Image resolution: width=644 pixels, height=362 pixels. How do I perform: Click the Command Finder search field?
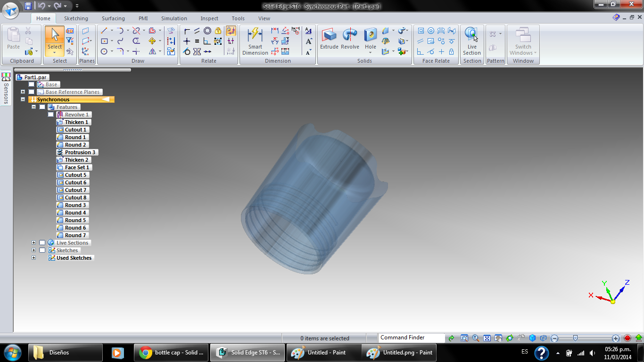pyautogui.click(x=412, y=337)
